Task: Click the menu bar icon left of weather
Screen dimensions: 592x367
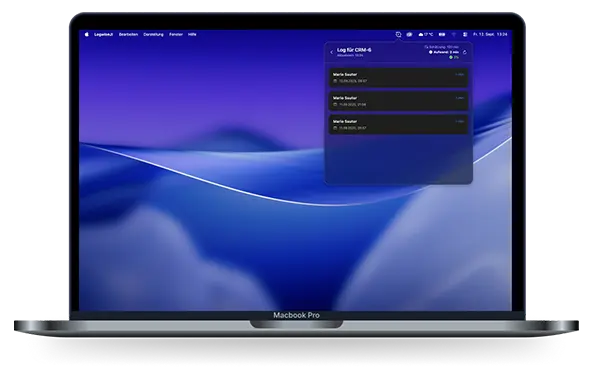Action: tap(409, 34)
